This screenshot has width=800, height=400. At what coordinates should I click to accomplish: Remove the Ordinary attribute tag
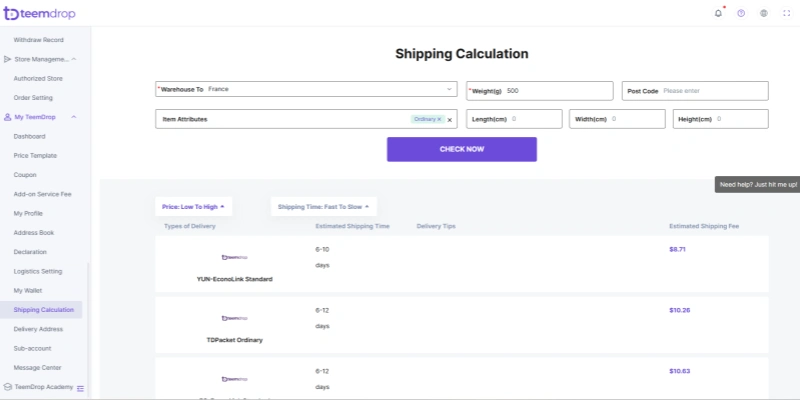(439, 119)
